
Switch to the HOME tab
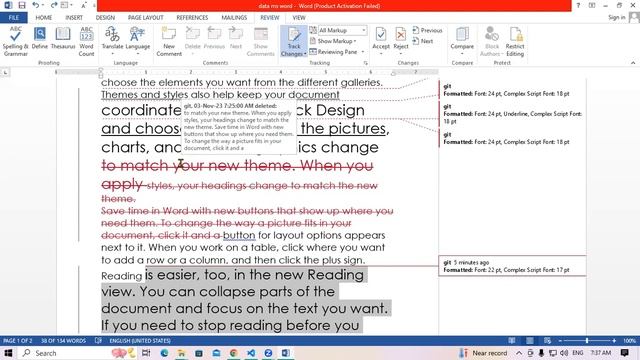point(44,18)
